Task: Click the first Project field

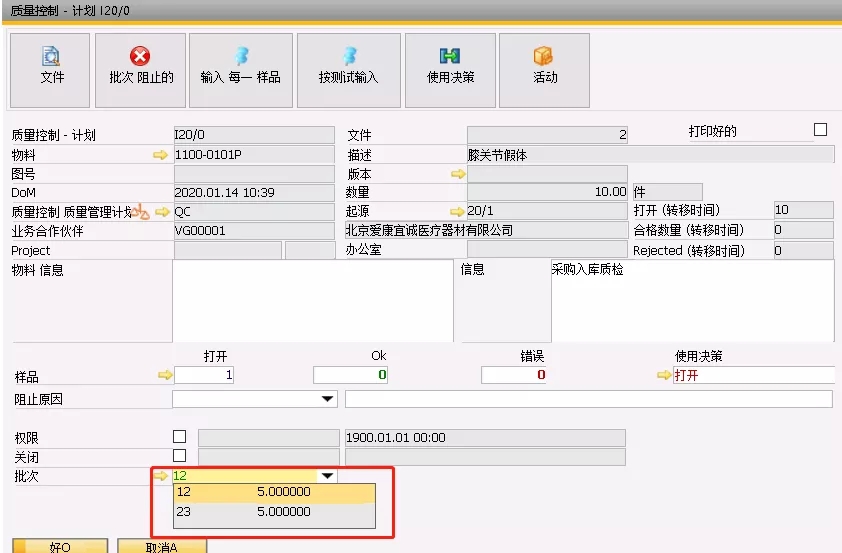Action: 228,250
